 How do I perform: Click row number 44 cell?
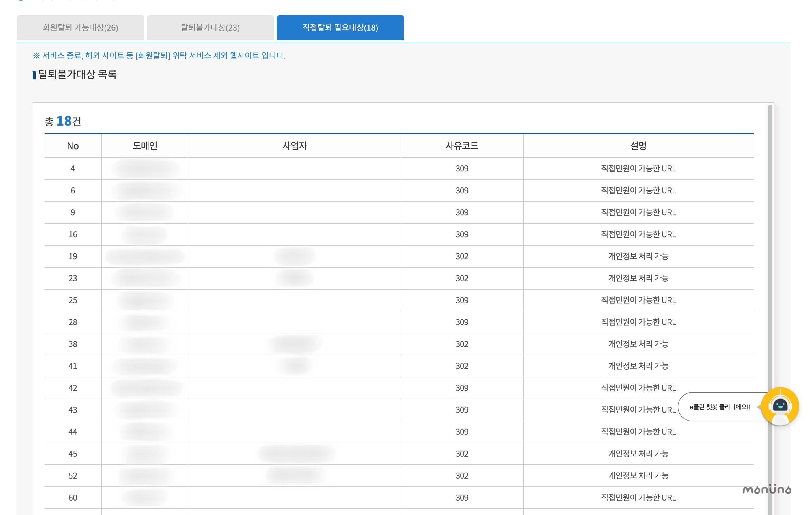pyautogui.click(x=73, y=432)
